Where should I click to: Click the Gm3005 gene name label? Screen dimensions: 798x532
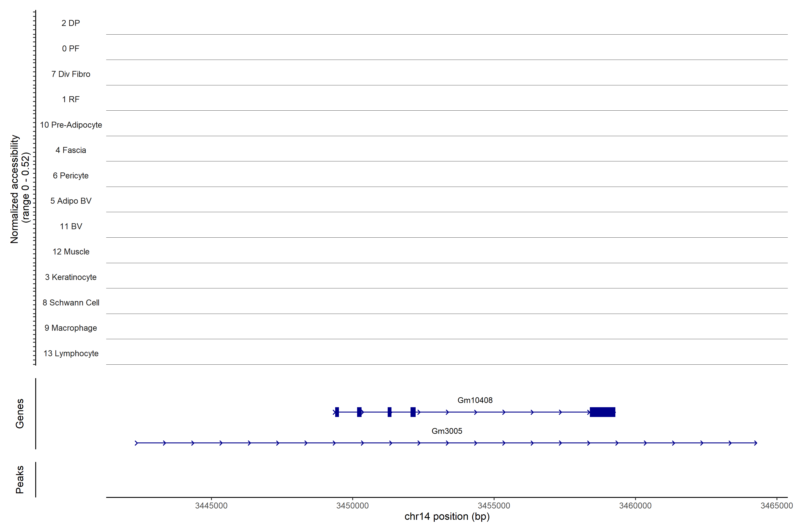(446, 431)
